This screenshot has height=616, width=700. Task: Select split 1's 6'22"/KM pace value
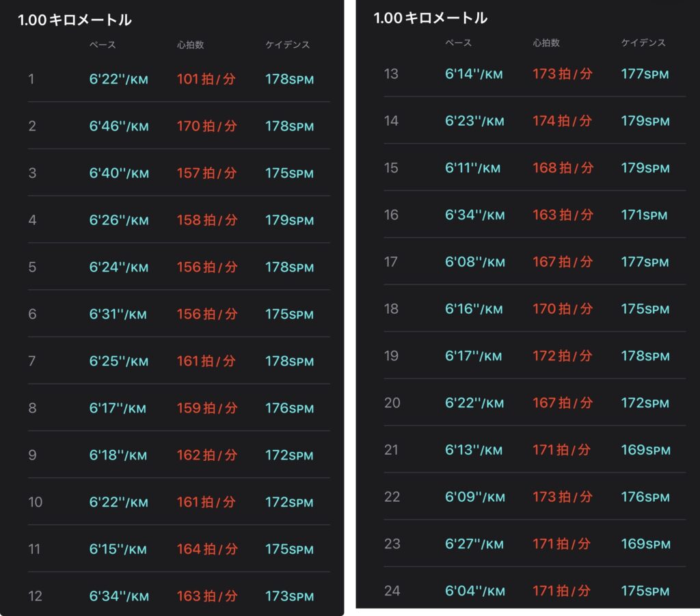click(118, 79)
